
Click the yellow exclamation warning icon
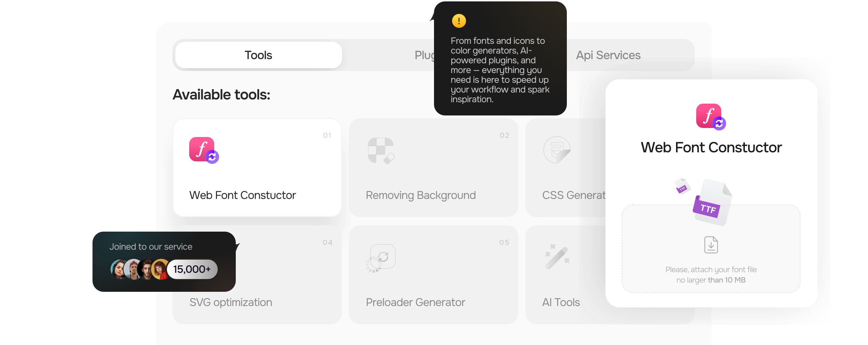pos(459,21)
